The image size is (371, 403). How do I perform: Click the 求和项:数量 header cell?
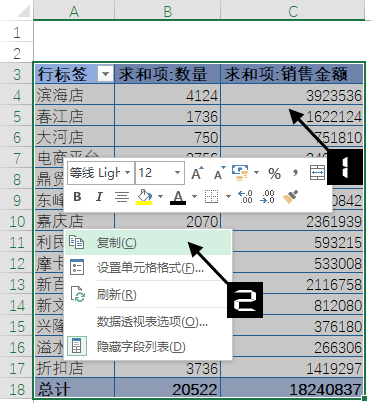point(167,74)
